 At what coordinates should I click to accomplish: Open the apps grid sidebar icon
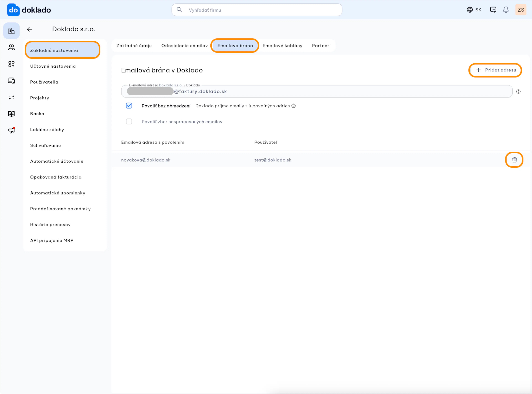(x=11, y=64)
